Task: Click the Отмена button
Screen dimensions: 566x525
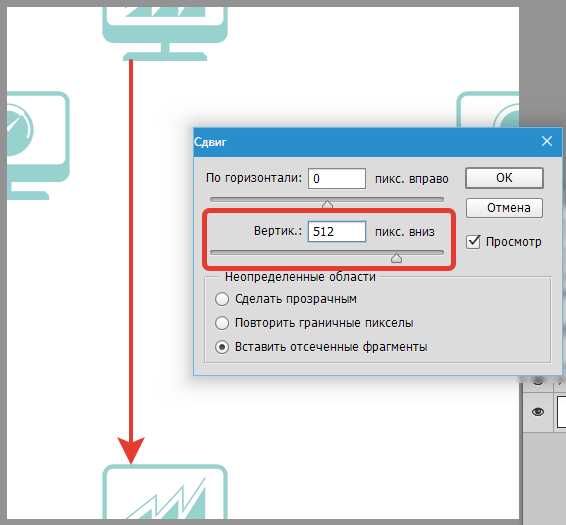Action: 504,208
